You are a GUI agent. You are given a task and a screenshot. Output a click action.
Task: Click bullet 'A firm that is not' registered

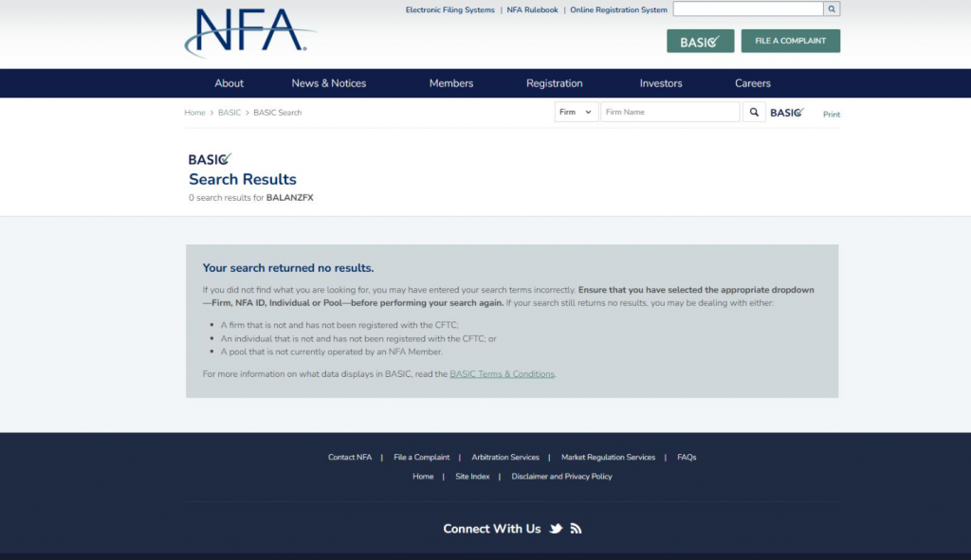tap(339, 325)
